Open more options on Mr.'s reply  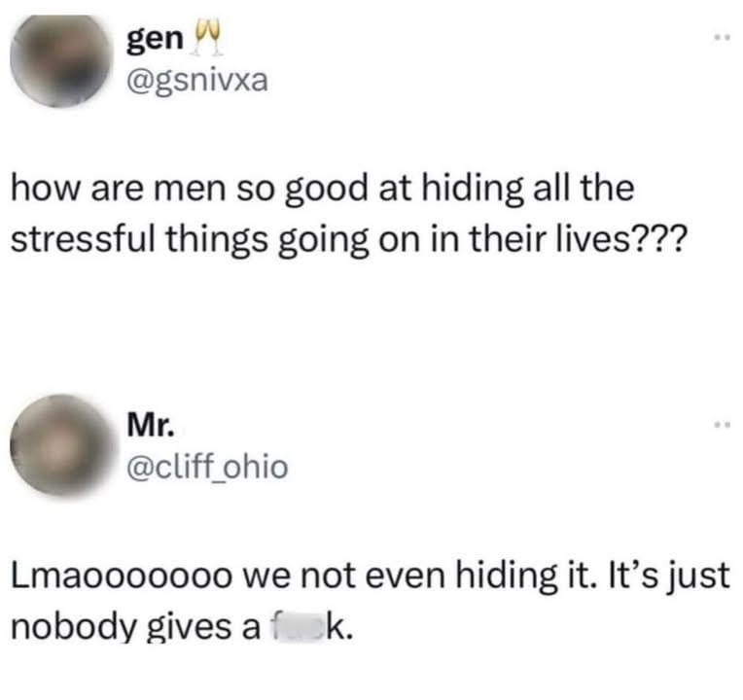724,425
